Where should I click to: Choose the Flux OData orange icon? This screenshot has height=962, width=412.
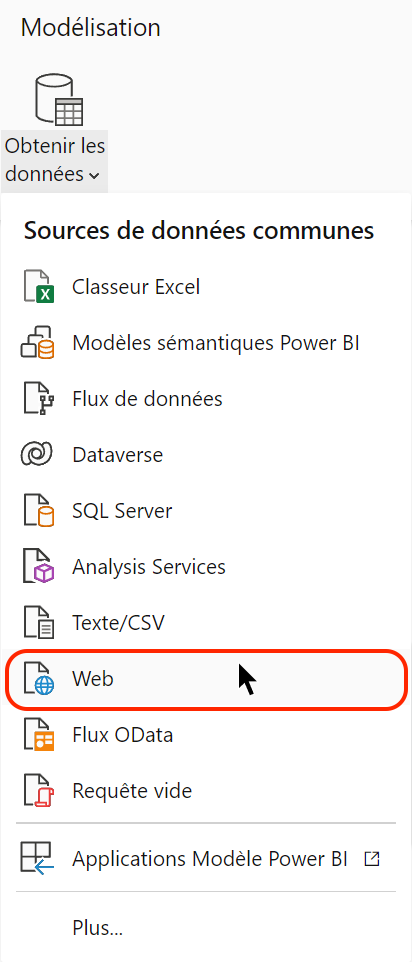point(39,735)
